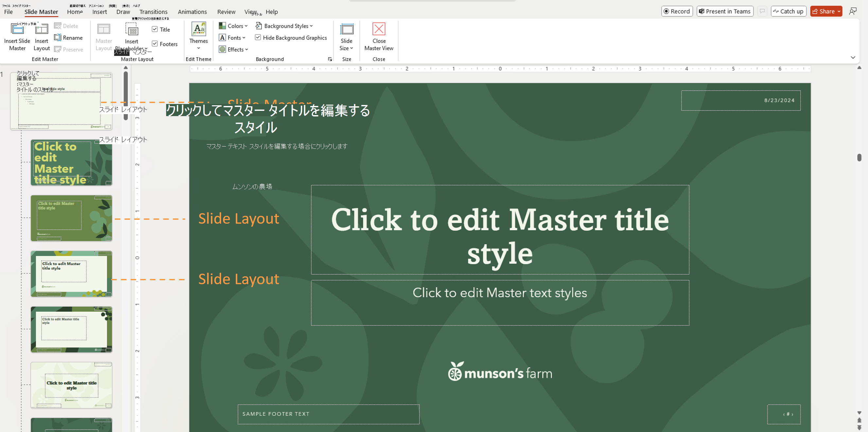Expand the Fonts dropdown arrow
This screenshot has height=432, width=868.
pos(244,38)
